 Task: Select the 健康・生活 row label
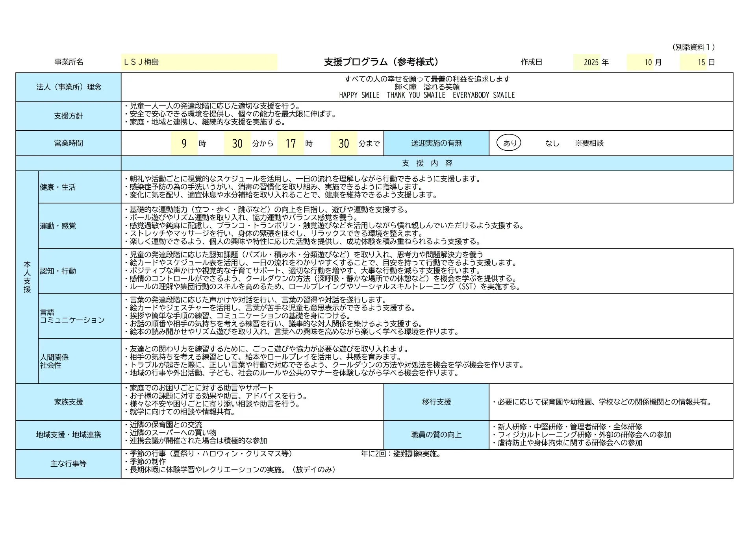[x=58, y=187]
